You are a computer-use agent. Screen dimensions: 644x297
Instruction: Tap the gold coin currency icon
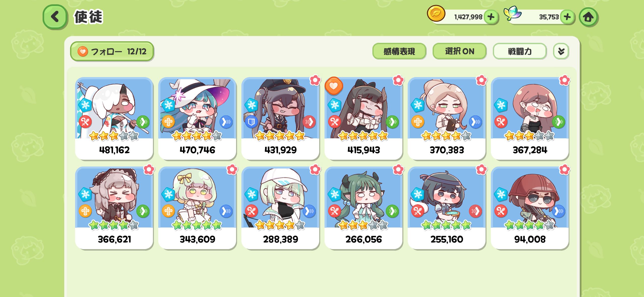pyautogui.click(x=436, y=14)
